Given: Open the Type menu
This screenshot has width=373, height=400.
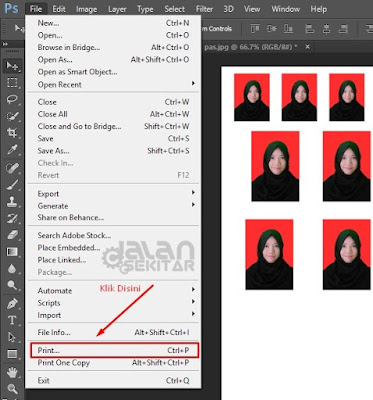Looking at the screenshot, I should (145, 9).
